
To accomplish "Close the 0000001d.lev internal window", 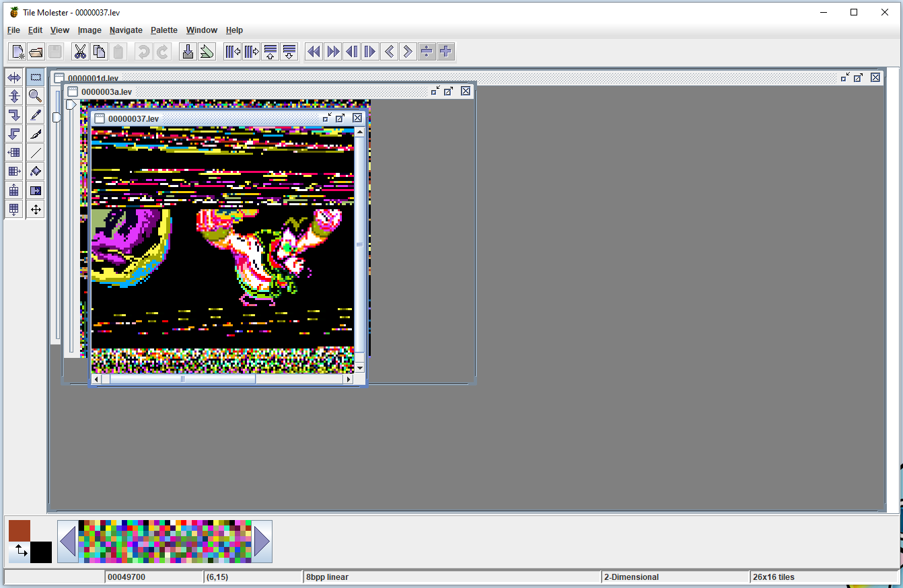I will [875, 77].
